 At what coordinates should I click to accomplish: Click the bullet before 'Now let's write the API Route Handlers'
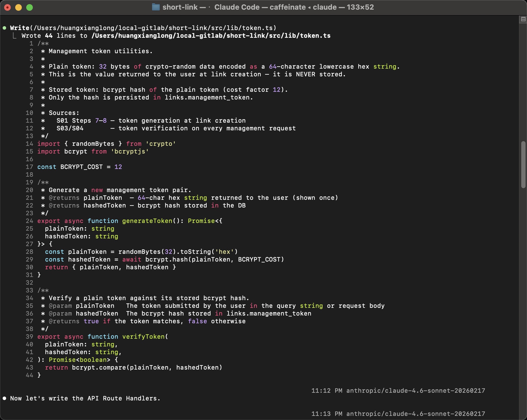pyautogui.click(x=4, y=398)
